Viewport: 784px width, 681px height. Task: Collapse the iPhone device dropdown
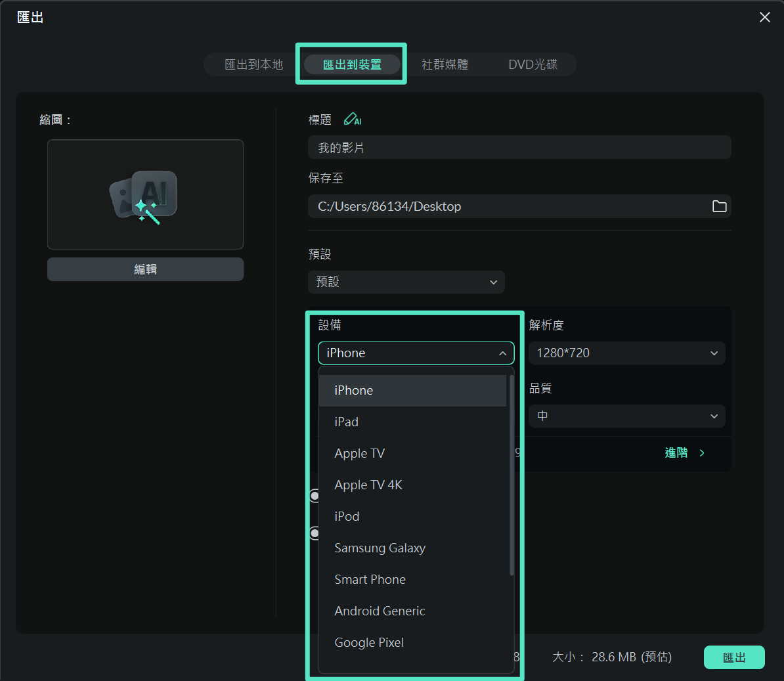tap(416, 353)
